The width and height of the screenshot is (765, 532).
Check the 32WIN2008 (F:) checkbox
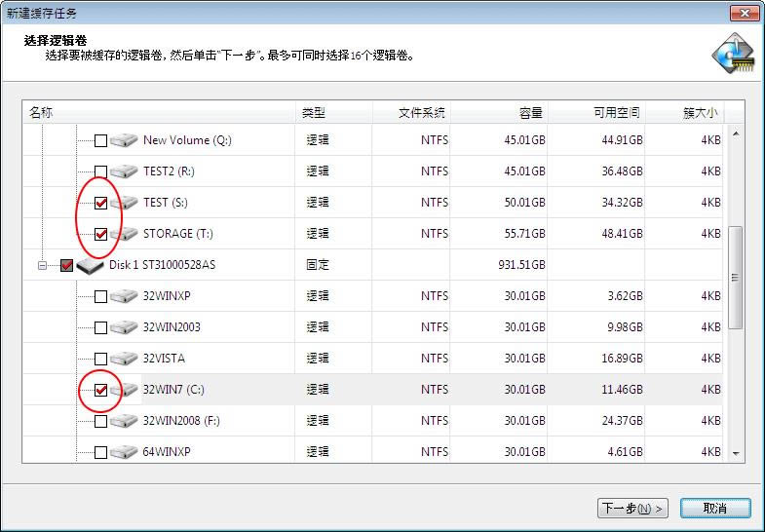click(x=100, y=421)
